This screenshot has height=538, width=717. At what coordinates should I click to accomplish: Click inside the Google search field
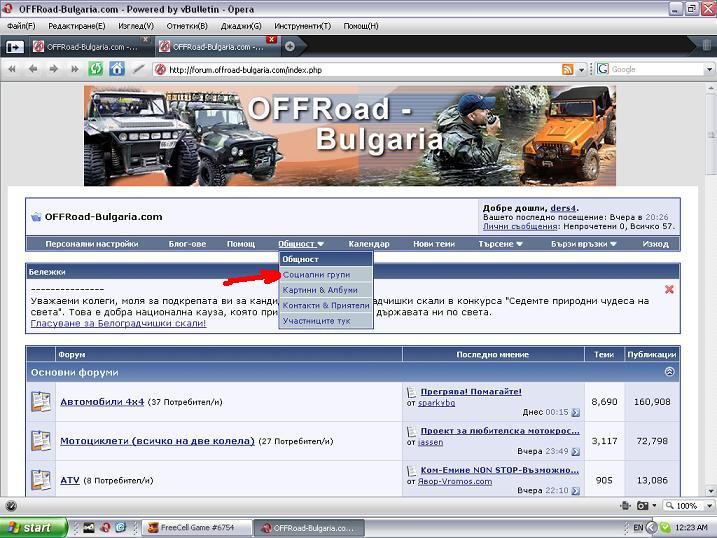coord(650,69)
